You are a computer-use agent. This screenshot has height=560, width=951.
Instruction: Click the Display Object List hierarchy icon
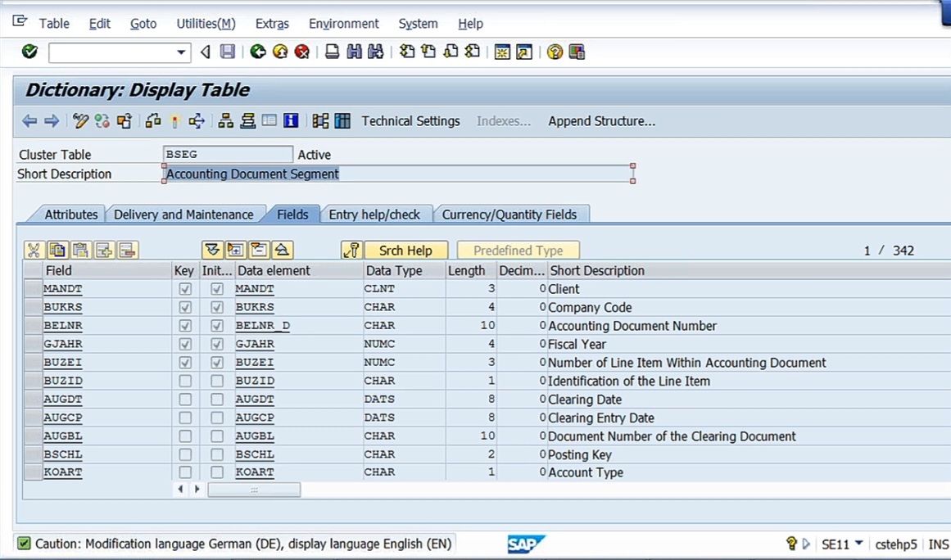(x=225, y=120)
